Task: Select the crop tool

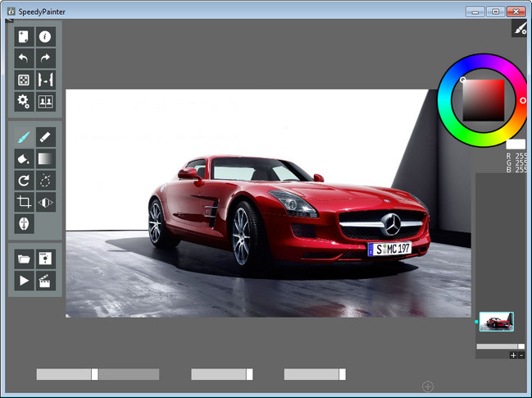Action: pos(24,202)
